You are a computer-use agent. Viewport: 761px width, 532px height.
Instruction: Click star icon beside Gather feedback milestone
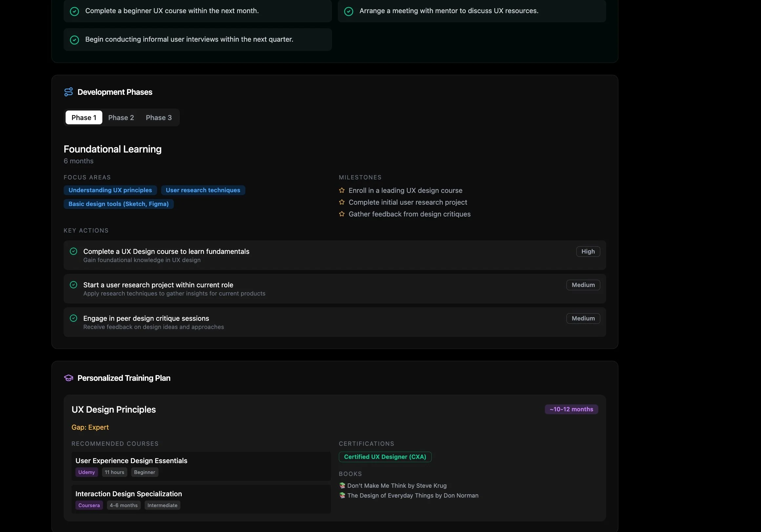[342, 214]
